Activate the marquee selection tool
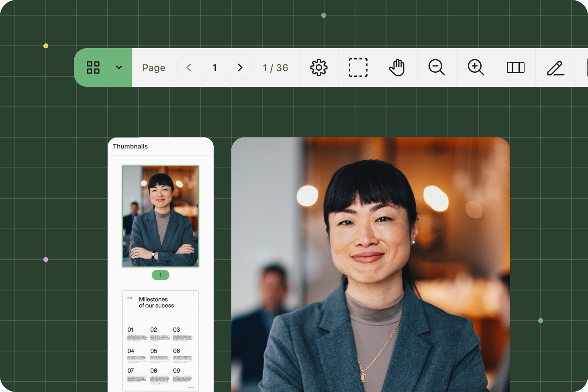 click(x=358, y=67)
